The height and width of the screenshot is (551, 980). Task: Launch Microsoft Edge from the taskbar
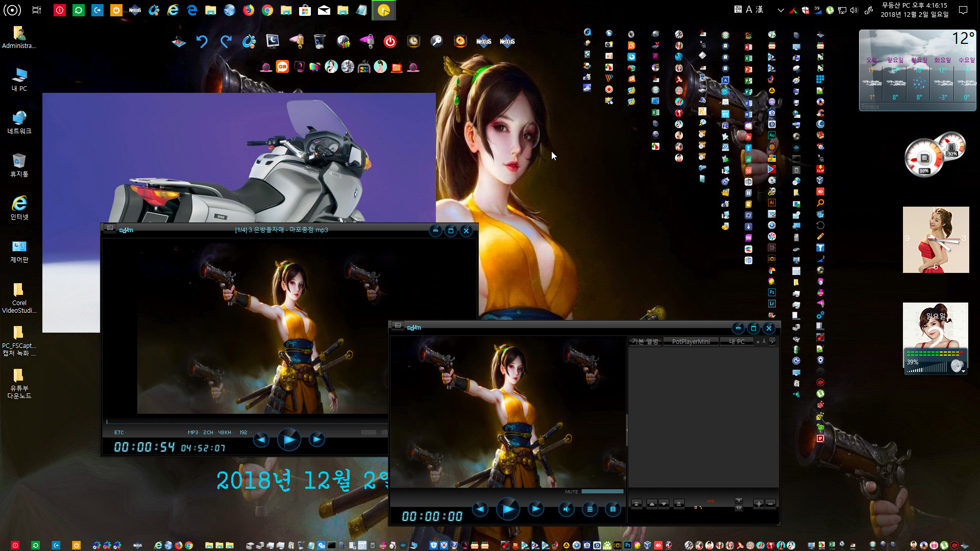coord(192,10)
